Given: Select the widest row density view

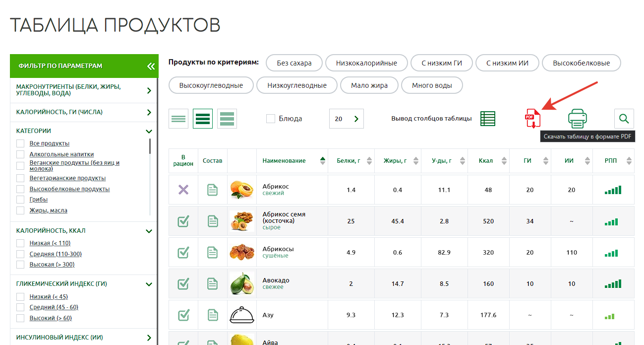Looking at the screenshot, I should [227, 119].
